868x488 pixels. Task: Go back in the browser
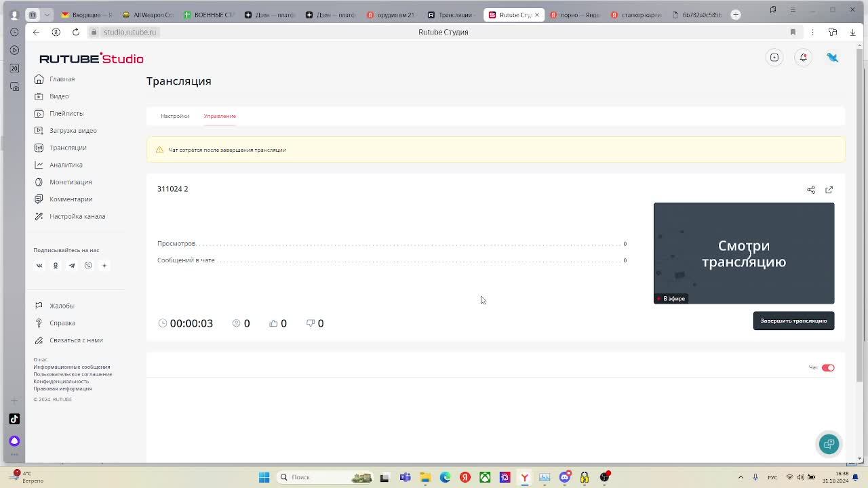pyautogui.click(x=36, y=32)
